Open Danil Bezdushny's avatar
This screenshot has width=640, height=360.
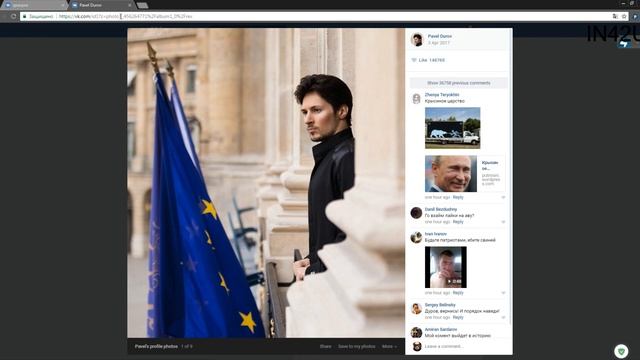(416, 213)
